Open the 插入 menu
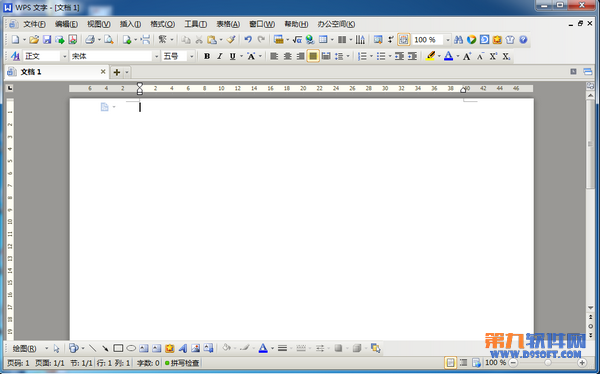The height and width of the screenshot is (374, 600). coord(130,24)
